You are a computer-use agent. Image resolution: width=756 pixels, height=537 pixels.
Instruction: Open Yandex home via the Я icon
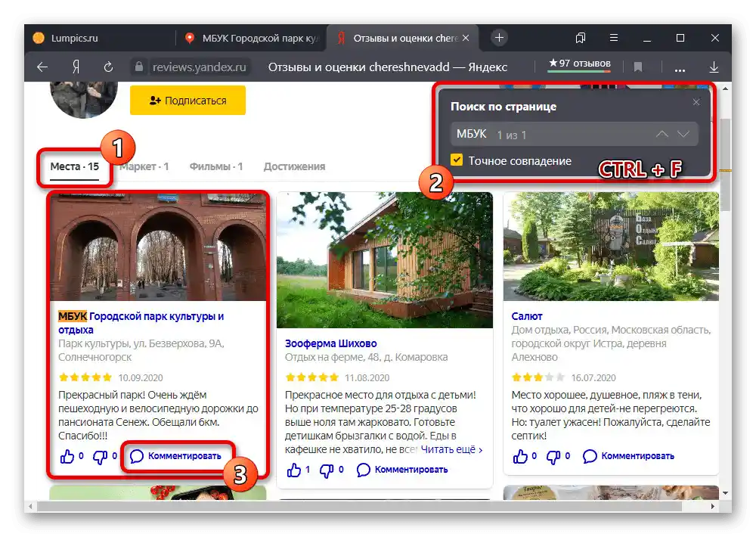(x=76, y=67)
